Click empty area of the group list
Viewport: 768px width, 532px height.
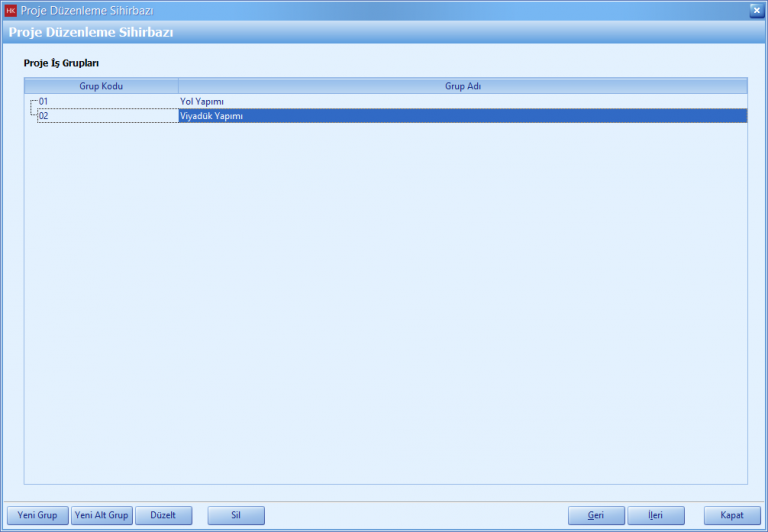tap(385, 300)
